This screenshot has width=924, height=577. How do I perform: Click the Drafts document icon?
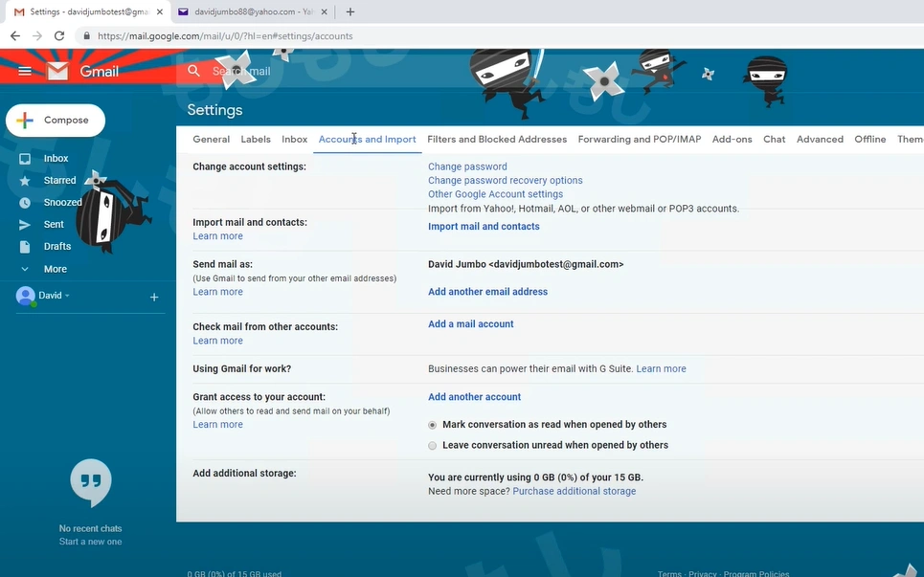point(25,247)
